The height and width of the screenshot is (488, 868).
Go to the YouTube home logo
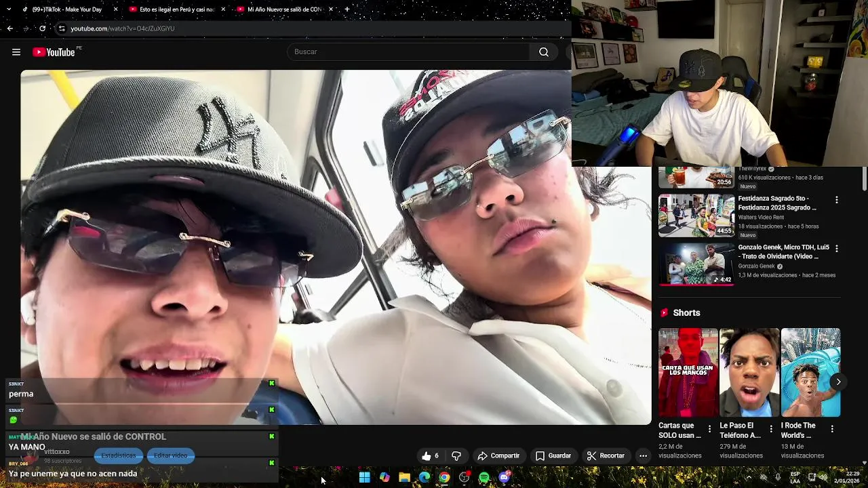tap(54, 52)
